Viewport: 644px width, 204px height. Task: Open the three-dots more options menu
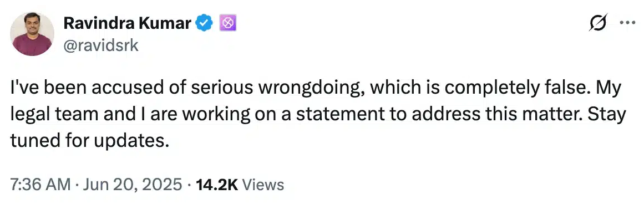pyautogui.click(x=627, y=23)
